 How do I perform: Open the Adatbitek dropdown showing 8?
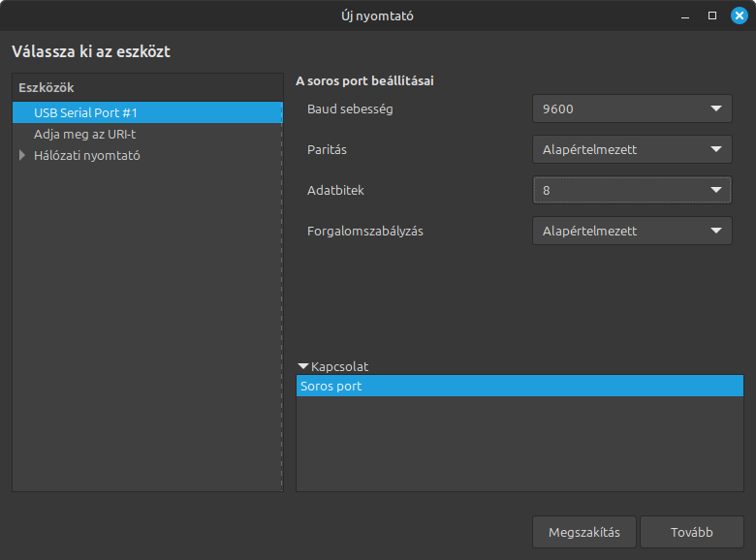pyautogui.click(x=632, y=190)
